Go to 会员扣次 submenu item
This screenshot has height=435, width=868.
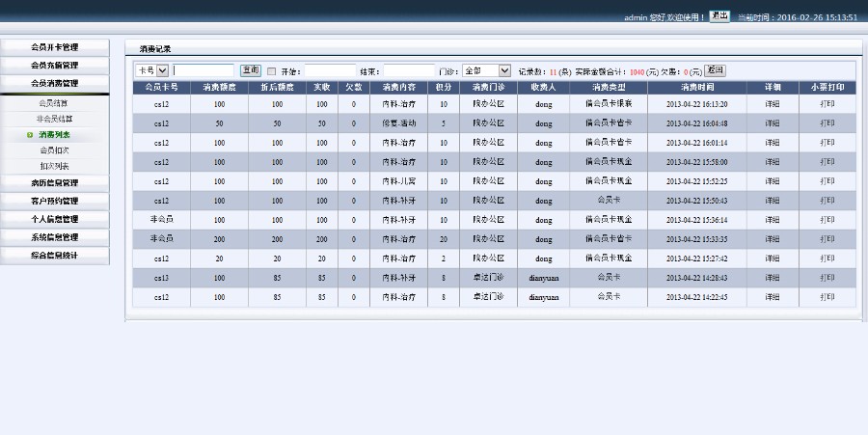[54, 150]
